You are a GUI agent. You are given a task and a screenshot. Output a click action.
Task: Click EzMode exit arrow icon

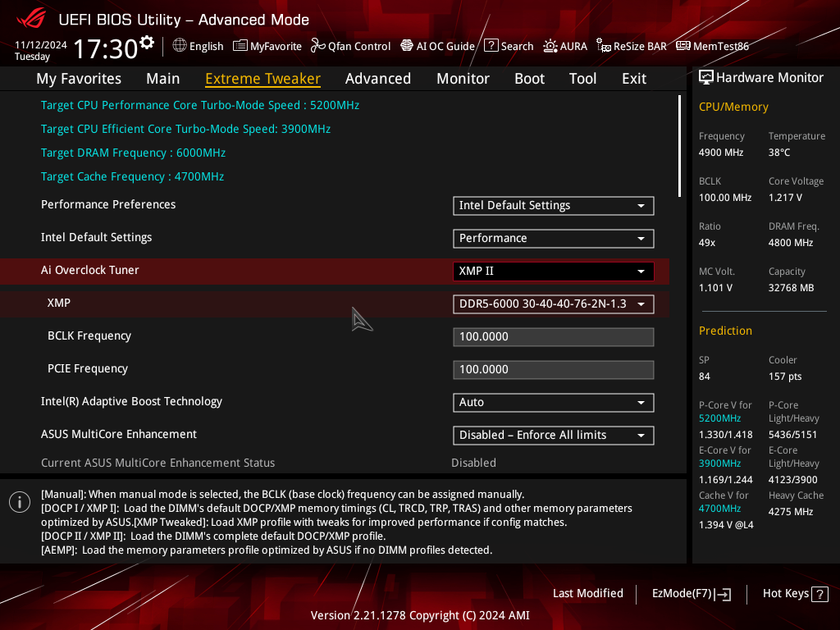tap(724, 594)
